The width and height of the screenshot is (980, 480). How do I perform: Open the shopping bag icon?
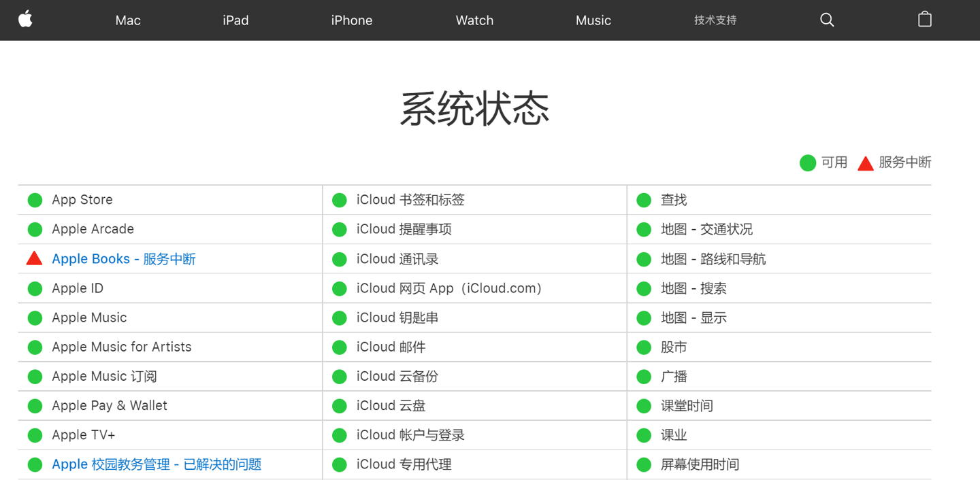tap(925, 19)
